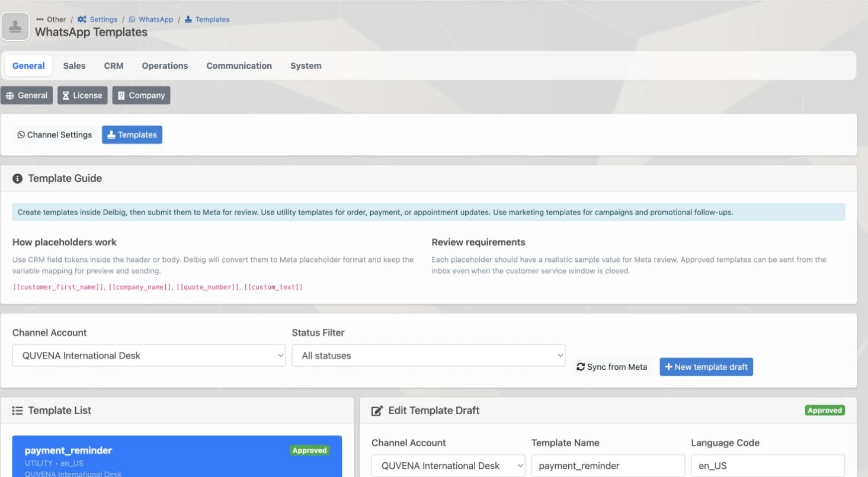
Task: Click the General globe sub-button
Action: pyautogui.click(x=27, y=95)
